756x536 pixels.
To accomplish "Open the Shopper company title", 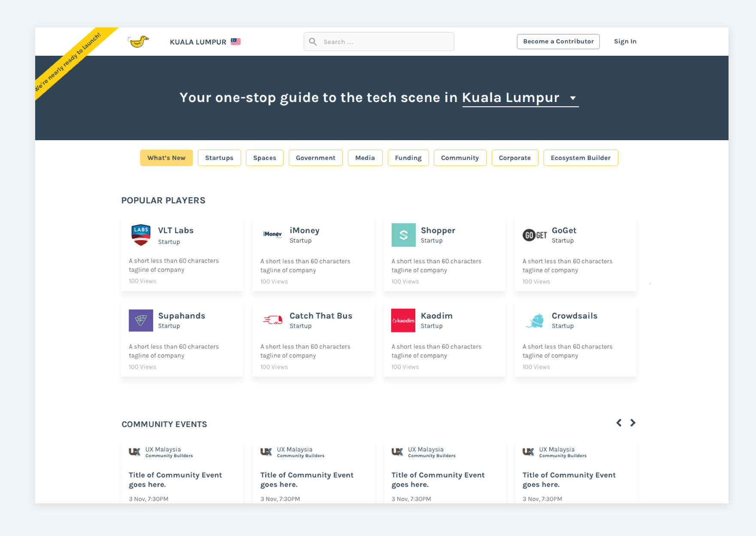I will click(438, 230).
